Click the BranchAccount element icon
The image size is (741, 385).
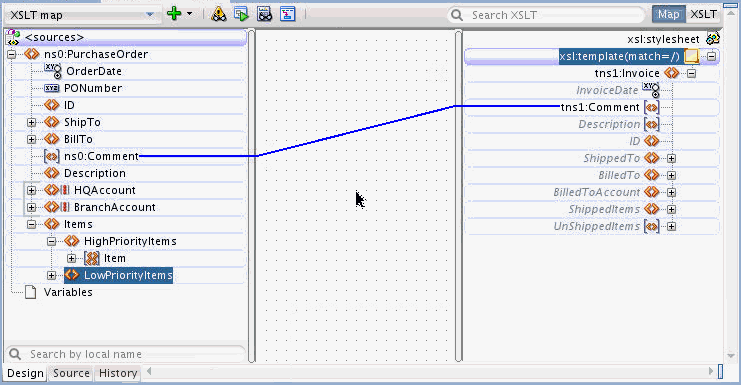tap(52, 207)
